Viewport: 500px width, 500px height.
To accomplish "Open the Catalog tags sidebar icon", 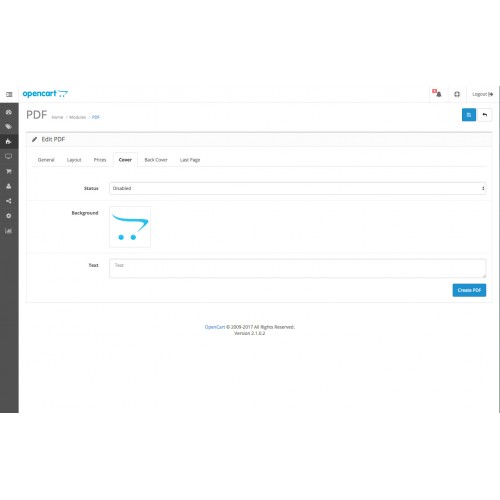I will (x=9, y=127).
